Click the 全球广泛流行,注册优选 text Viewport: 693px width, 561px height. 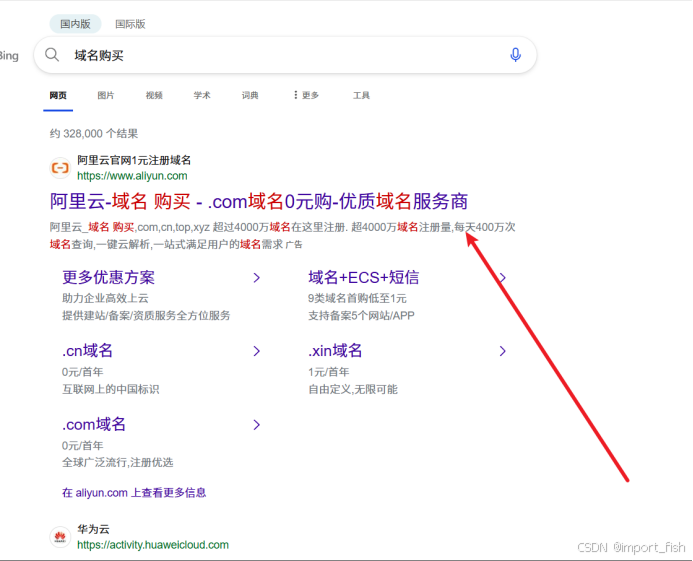click(118, 463)
